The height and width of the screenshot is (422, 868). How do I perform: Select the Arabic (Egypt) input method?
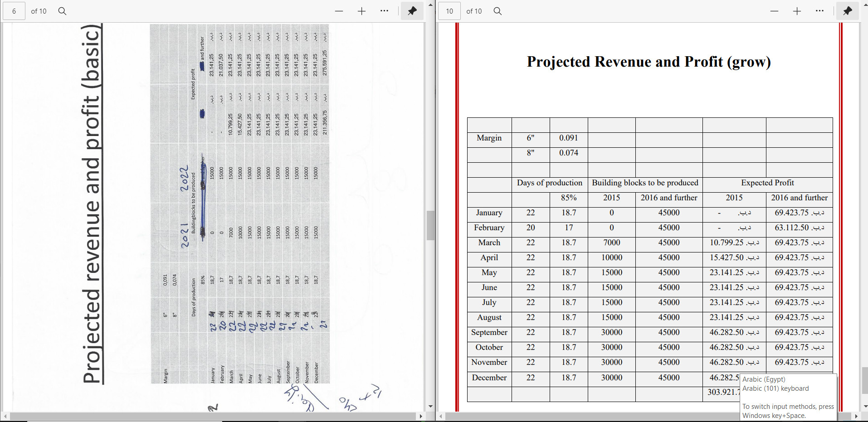764,379
